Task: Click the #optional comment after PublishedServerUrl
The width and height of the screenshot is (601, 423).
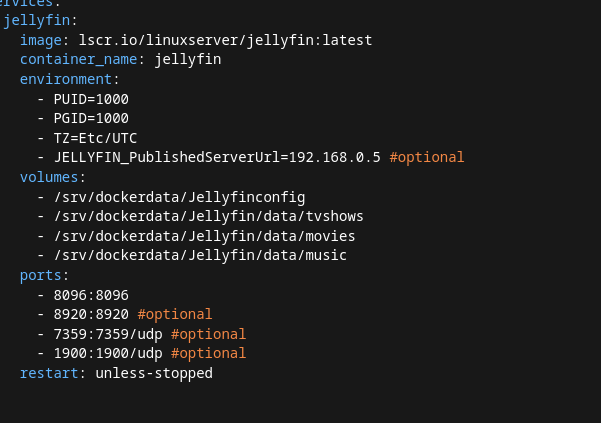Action: tap(427, 157)
